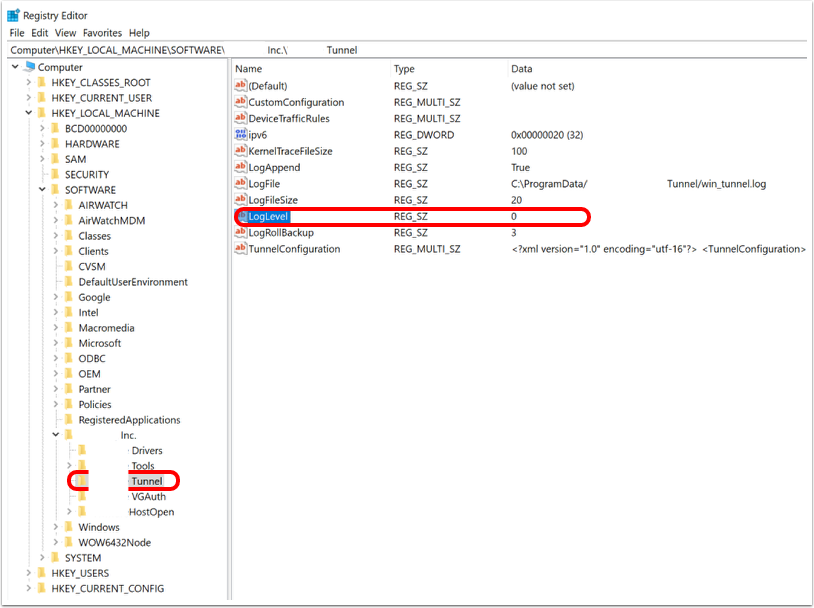Collapse the HKEY_LOCAL_MACHINE tree node
814x608 pixels.
coord(29,113)
